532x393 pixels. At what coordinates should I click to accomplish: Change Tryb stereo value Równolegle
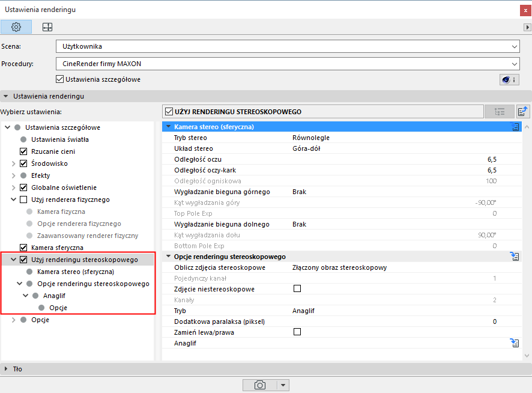tap(311, 138)
